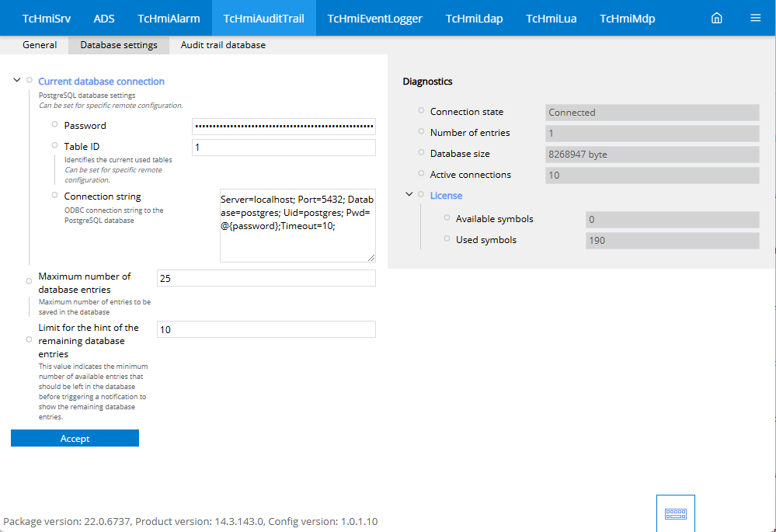Image resolution: width=776 pixels, height=532 pixels.
Task: Focus the Password input field
Action: pos(284,127)
